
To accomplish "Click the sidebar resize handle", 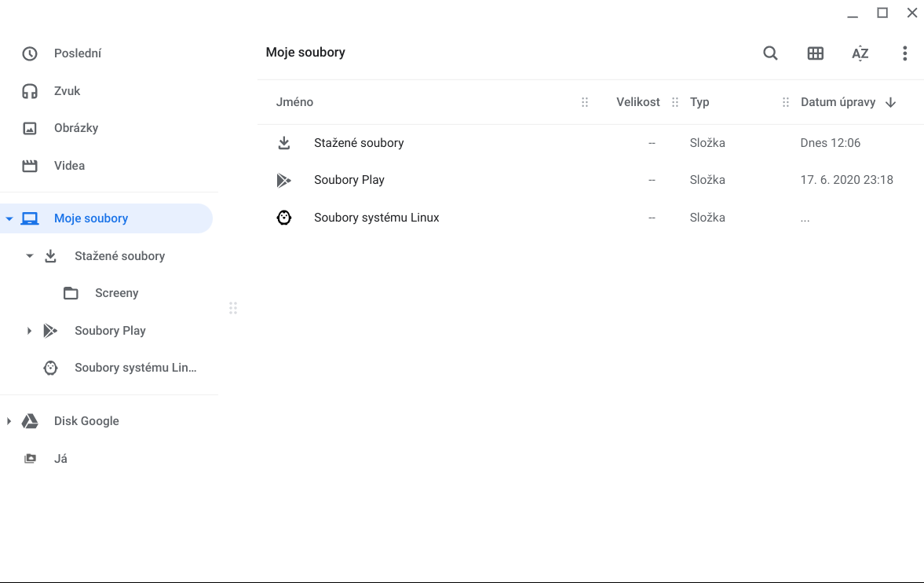I will 233,308.
